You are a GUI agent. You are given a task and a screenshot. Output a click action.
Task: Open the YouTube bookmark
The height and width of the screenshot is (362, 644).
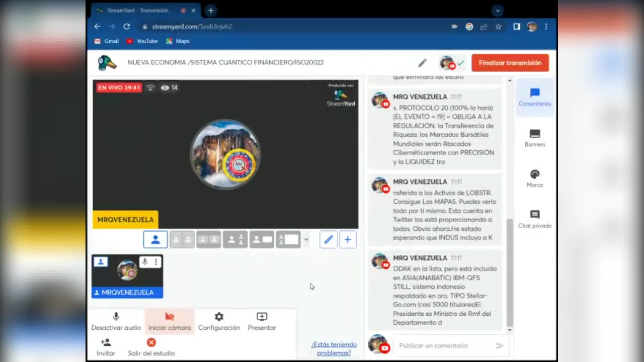coord(142,41)
